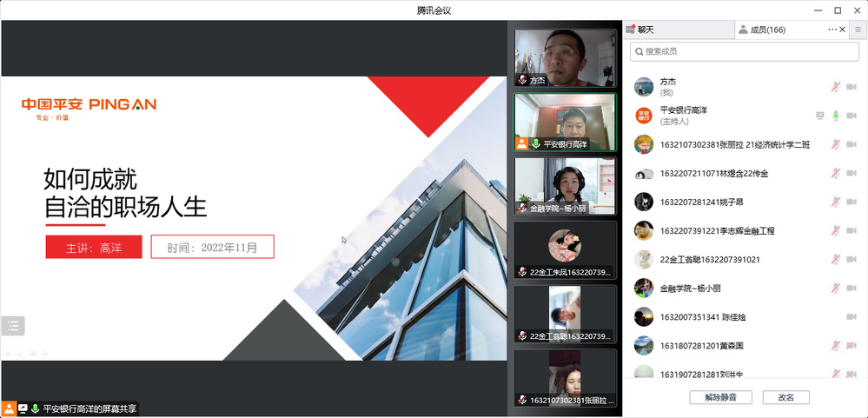Click green mic icon in bottom status bar
Viewport: 868px width, 418px height.
pyautogui.click(x=36, y=408)
